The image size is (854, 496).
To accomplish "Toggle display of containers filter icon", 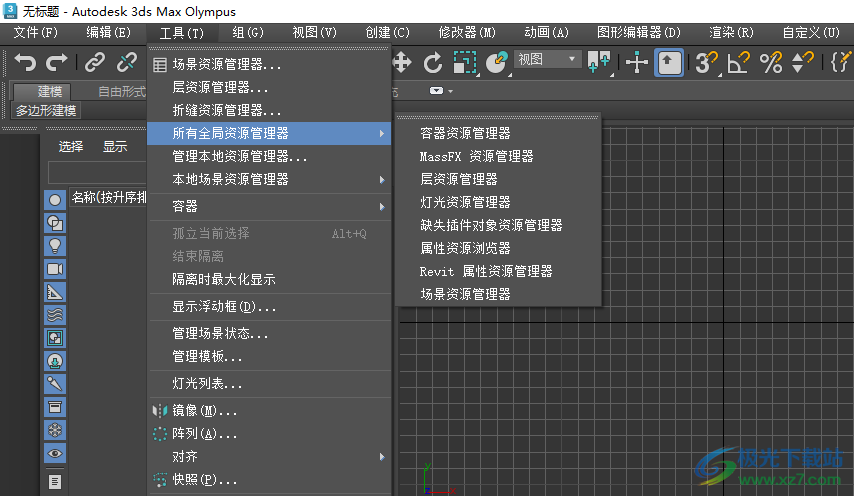I will coord(55,407).
